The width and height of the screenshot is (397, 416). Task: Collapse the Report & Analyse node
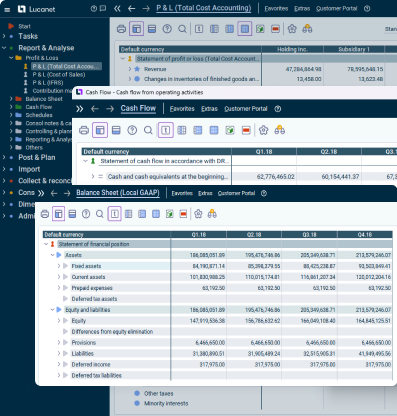[x=4, y=48]
